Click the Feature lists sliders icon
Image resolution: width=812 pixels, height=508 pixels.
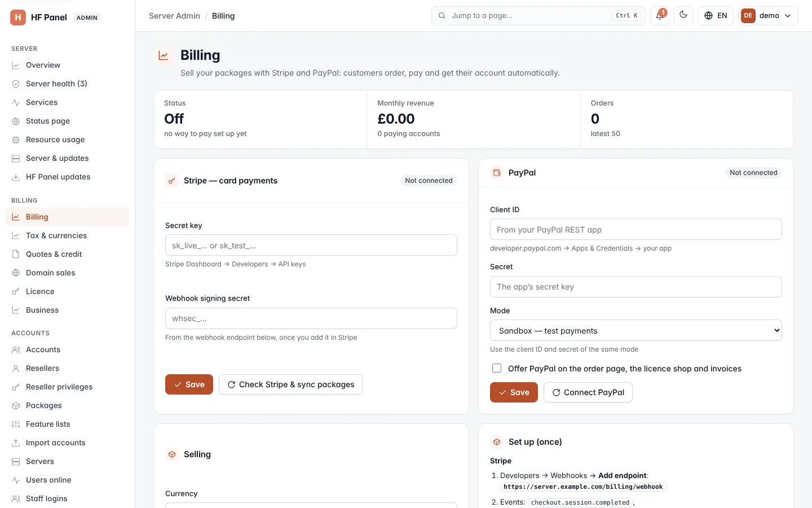16,424
